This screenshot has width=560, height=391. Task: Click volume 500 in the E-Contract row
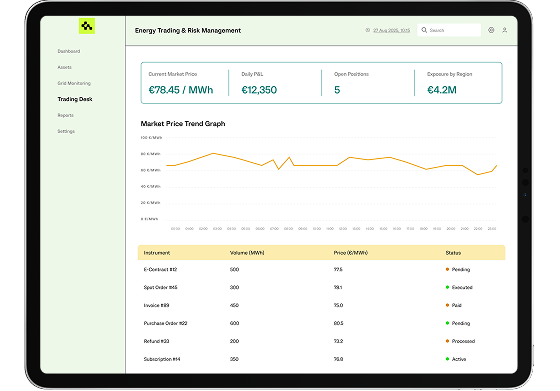point(234,270)
